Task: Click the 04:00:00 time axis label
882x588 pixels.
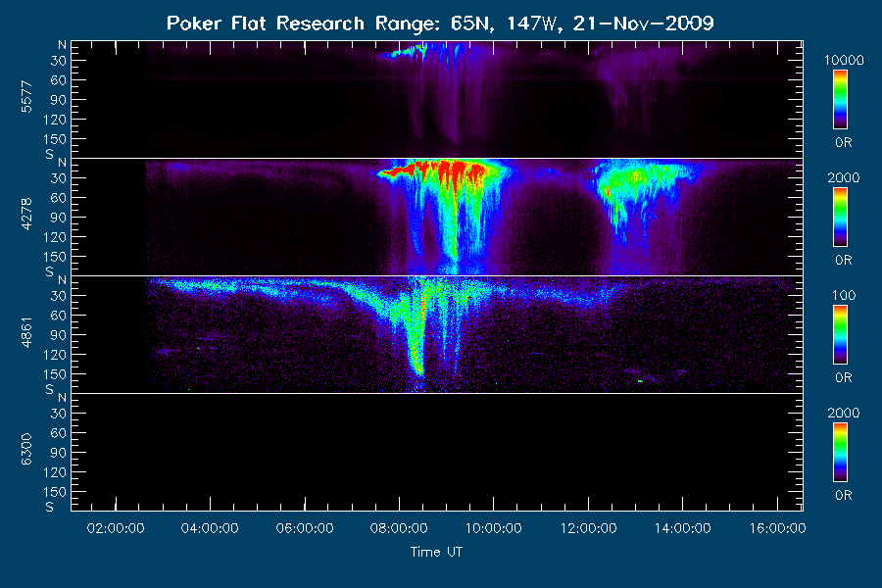Action: 210,528
